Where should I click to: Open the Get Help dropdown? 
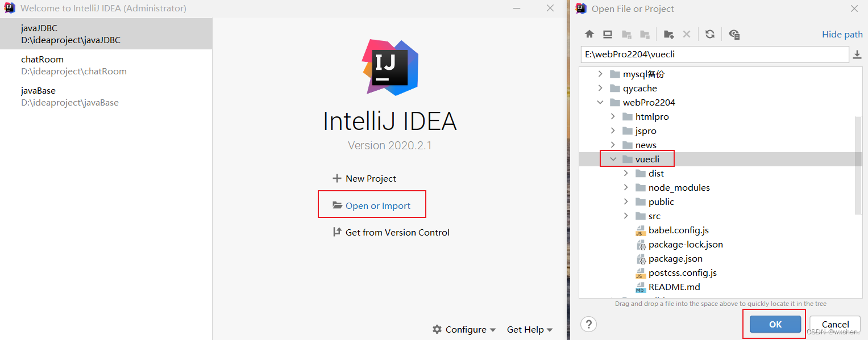click(x=529, y=329)
